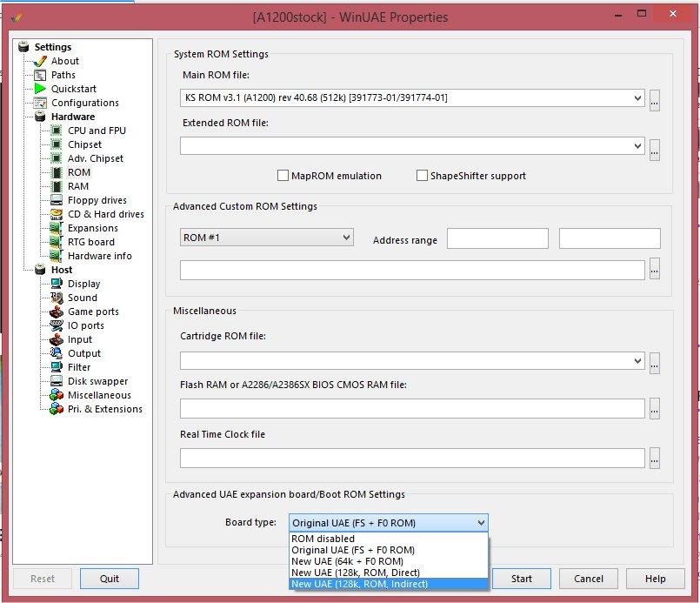Select ROM disabled board type

click(389, 539)
